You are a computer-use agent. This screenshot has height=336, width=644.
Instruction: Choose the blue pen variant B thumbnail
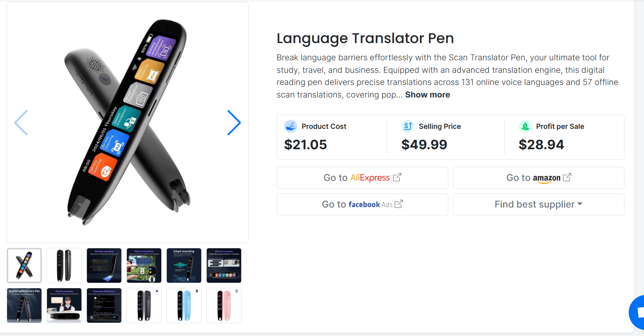(184, 305)
